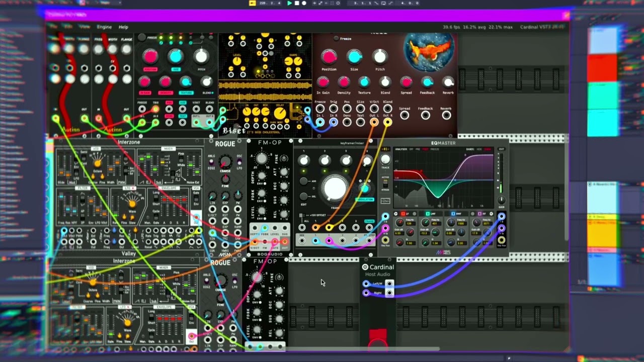The width and height of the screenshot is (644, 362).
Task: Select the EQMaster LF band button
Action: pyautogui.click(x=403, y=214)
